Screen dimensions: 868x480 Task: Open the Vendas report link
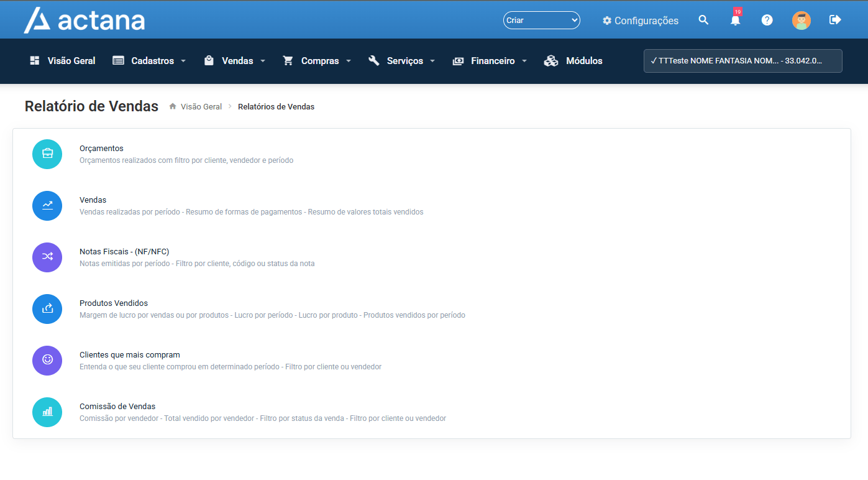[x=93, y=200]
